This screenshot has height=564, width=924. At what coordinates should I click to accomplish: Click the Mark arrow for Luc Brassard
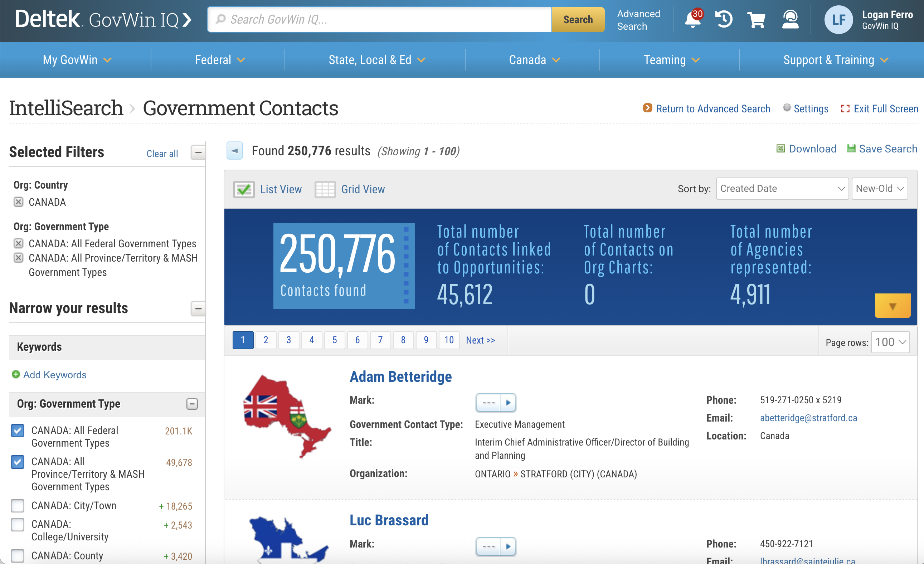coord(508,546)
